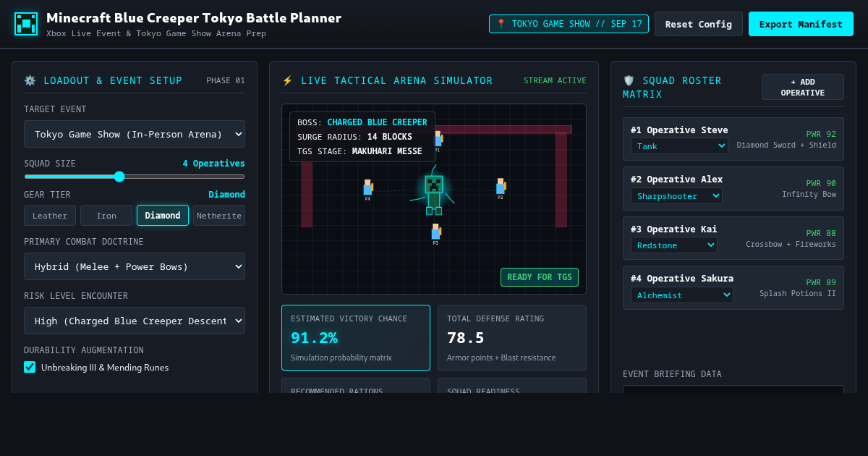Click the creeper face app logo
868x456 pixels.
pos(26,24)
